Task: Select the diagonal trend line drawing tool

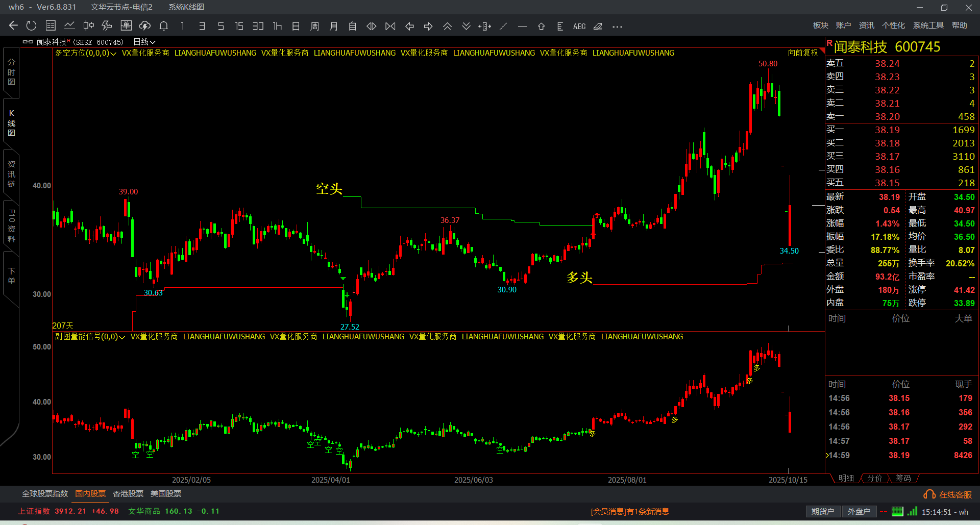Action: coord(503,26)
